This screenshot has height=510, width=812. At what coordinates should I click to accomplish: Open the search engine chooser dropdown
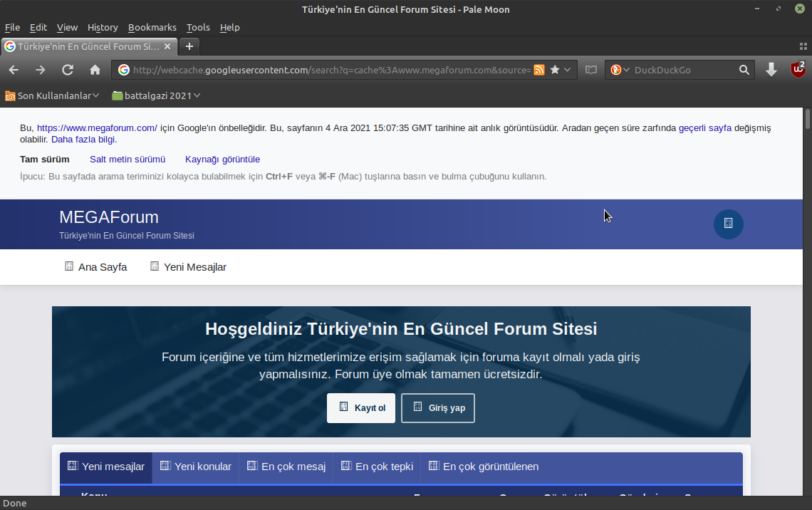pos(620,70)
